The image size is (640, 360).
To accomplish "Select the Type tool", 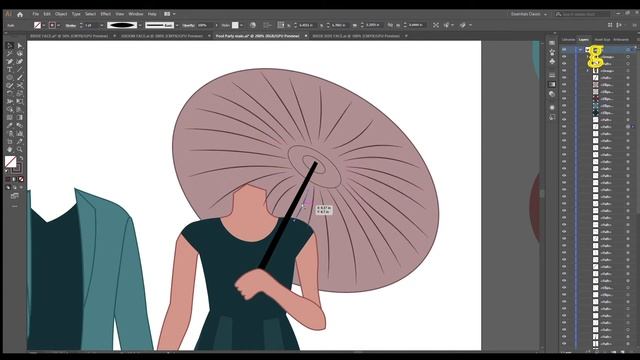I will [x=10, y=70].
